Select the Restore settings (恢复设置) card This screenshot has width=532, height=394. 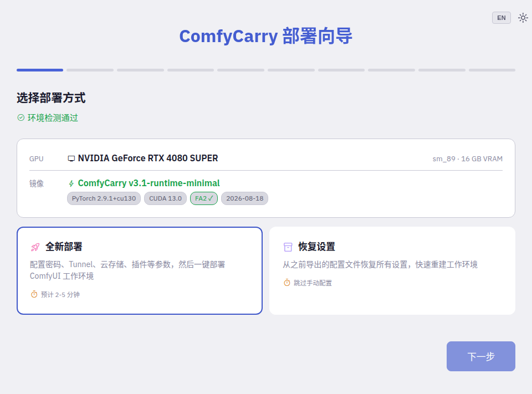[x=392, y=271]
